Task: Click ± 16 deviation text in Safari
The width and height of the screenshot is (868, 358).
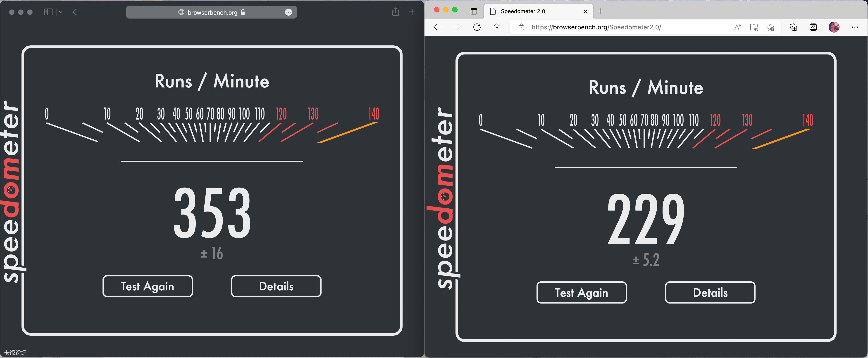Action: pyautogui.click(x=212, y=253)
